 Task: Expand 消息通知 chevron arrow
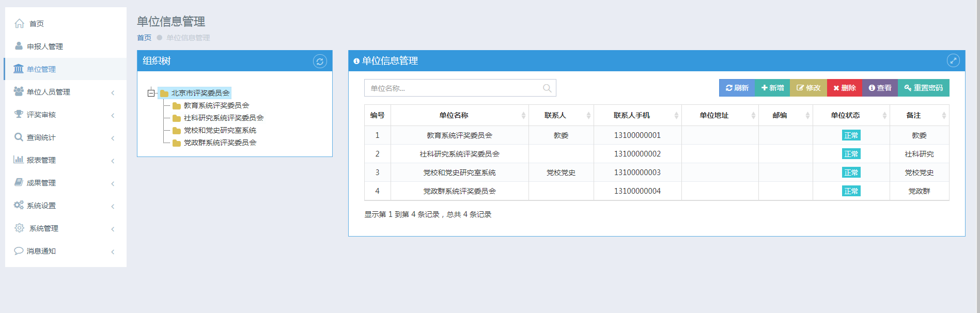tap(113, 252)
